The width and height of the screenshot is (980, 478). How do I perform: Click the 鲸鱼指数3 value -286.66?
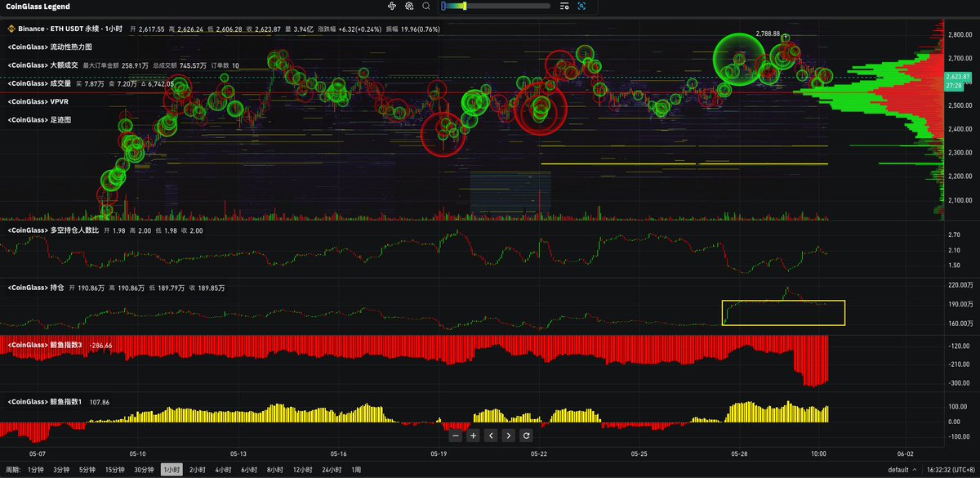point(101,345)
